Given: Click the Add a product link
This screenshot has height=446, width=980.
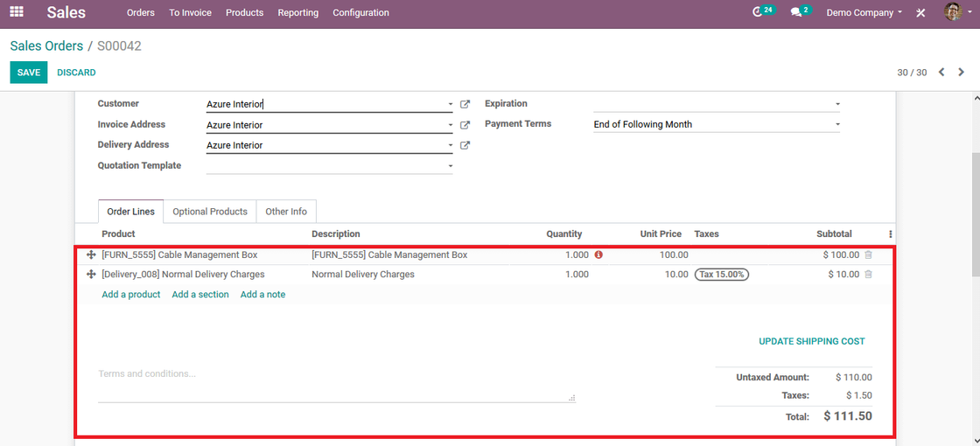Looking at the screenshot, I should coord(131,294).
